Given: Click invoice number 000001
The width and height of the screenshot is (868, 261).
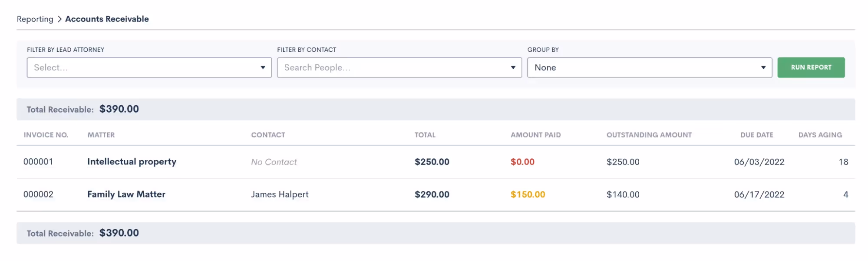Looking at the screenshot, I should click(38, 162).
